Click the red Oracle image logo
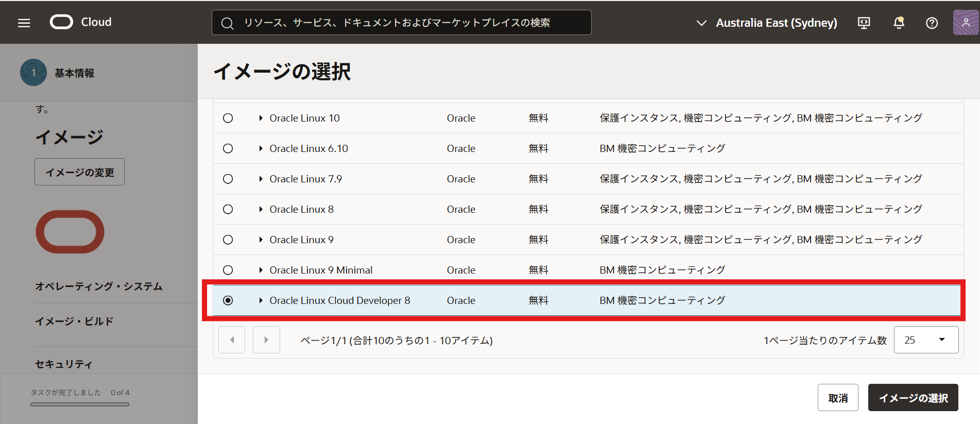 click(70, 231)
